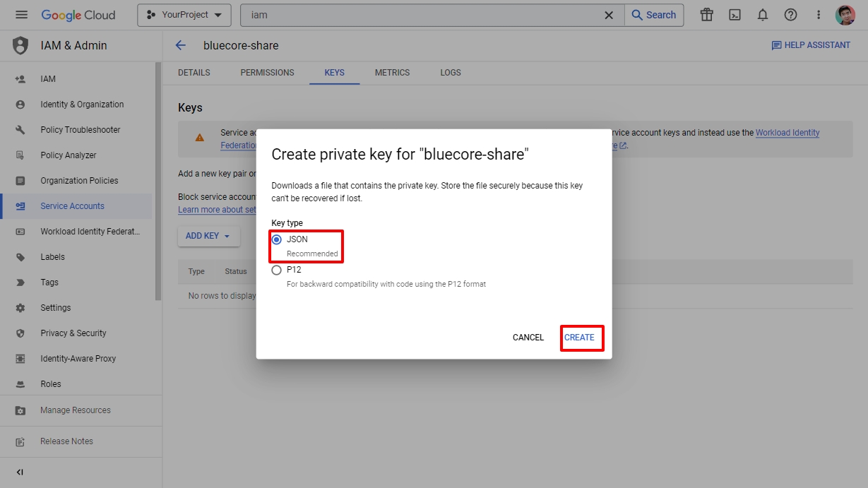Cancel the private key dialog
This screenshot has height=488, width=868.
coord(528,338)
